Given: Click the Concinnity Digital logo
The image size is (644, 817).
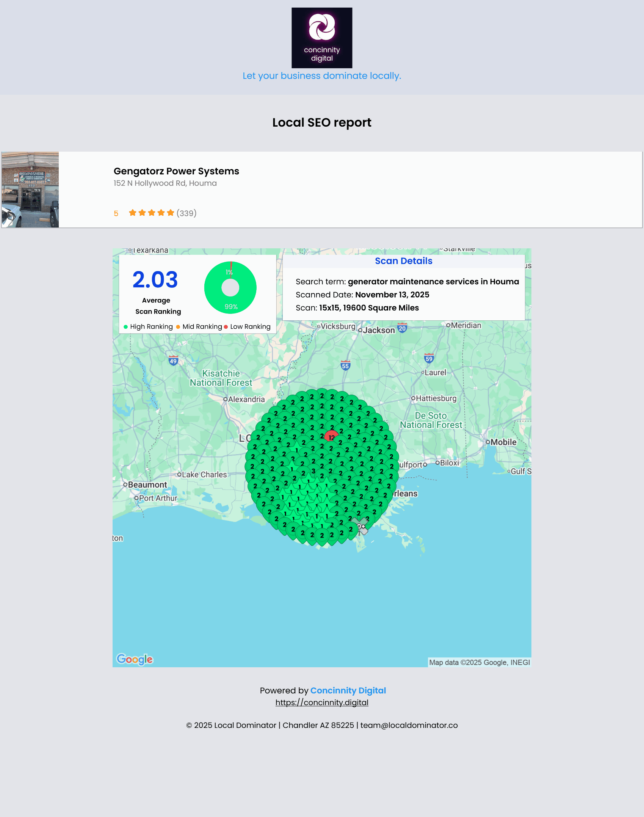Looking at the screenshot, I should click(322, 38).
